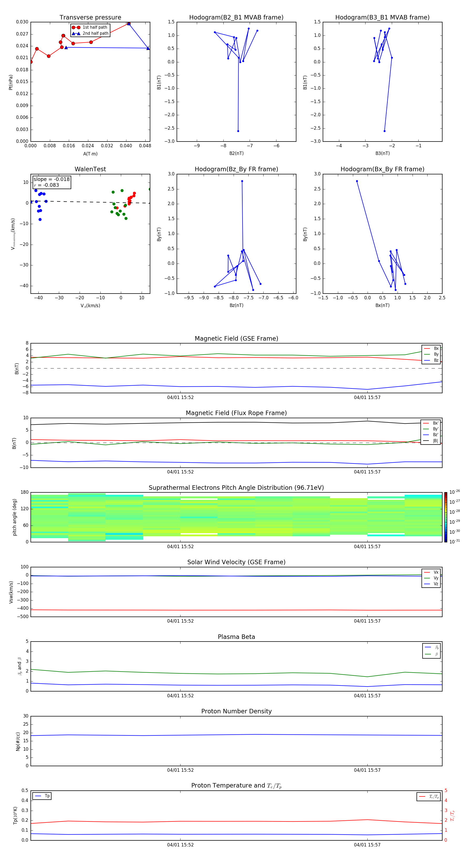473x868 pixels.
Task: Click the 'B3(nT)' x-axis label
Action: (382, 153)
